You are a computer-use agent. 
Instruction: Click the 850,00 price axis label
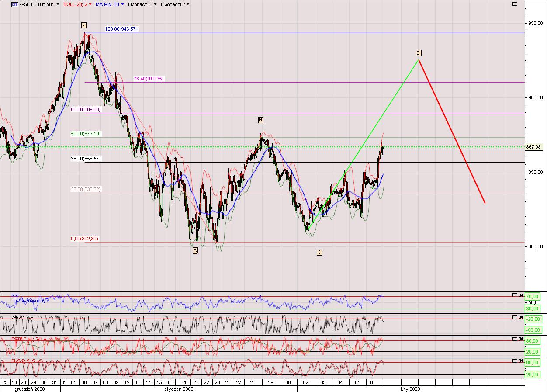point(535,172)
